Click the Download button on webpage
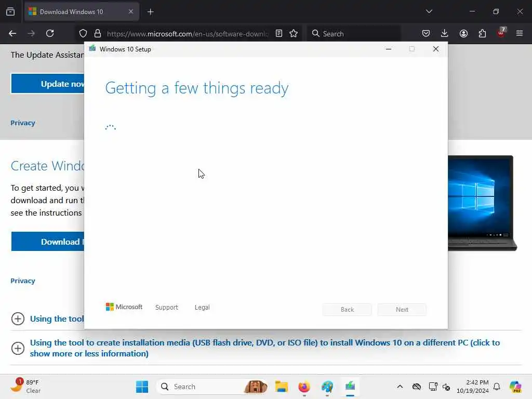 (x=47, y=242)
